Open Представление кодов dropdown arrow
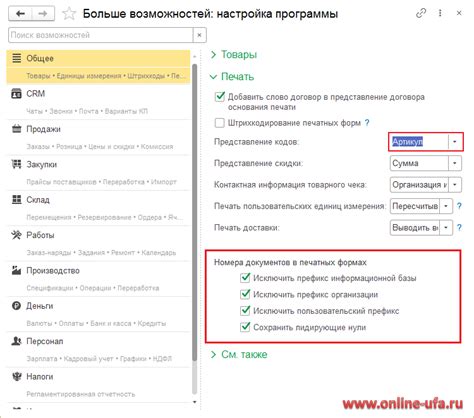Viewport: 474px width, 418px height. (455, 142)
